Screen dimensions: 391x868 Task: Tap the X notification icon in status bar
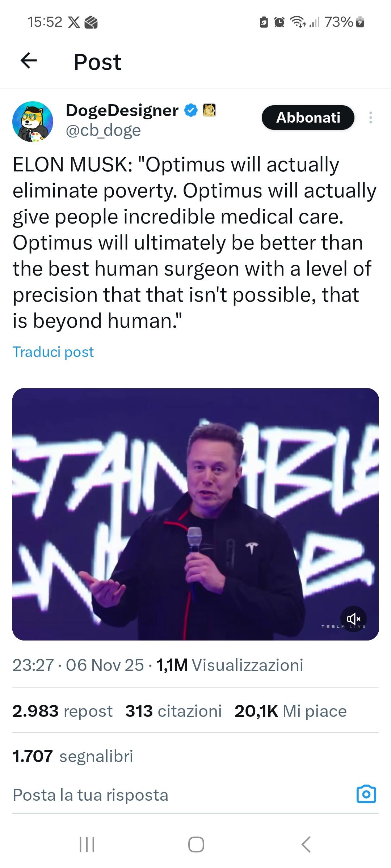74,22
